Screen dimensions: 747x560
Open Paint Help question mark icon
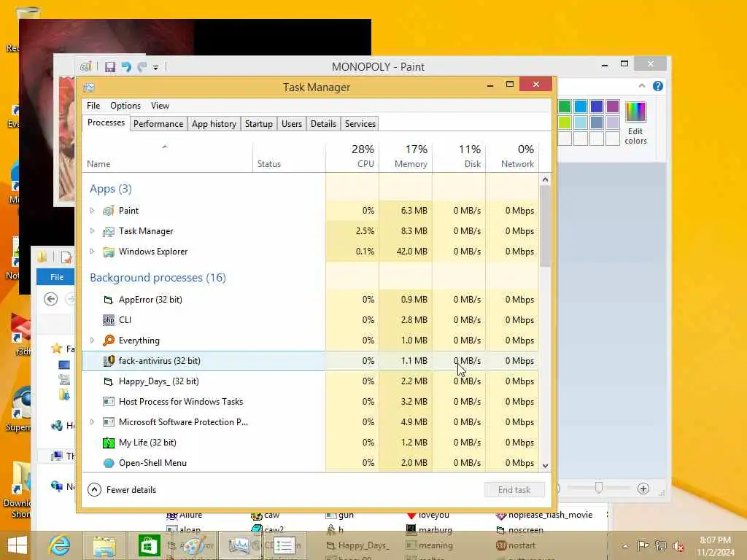pos(658,86)
